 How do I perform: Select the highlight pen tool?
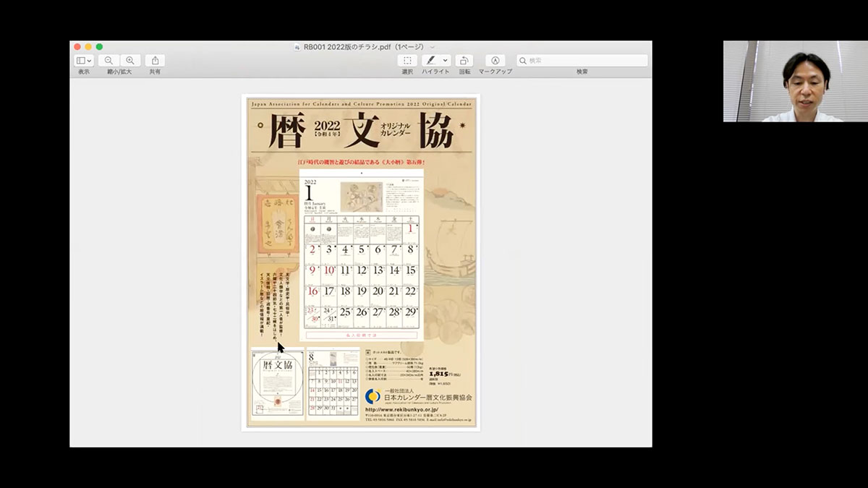[430, 61]
